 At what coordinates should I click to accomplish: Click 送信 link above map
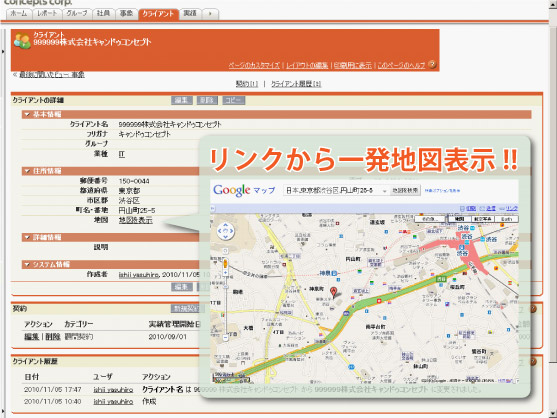coord(491,208)
